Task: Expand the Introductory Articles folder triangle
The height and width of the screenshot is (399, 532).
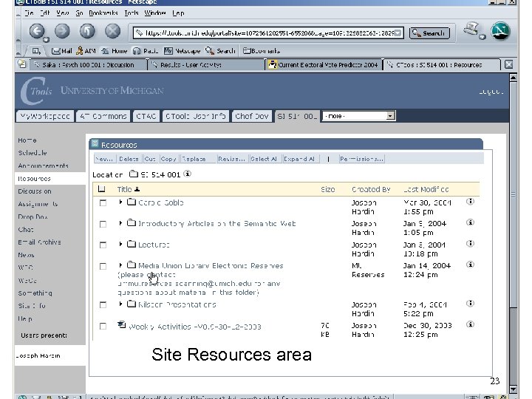Action: [x=120, y=223]
